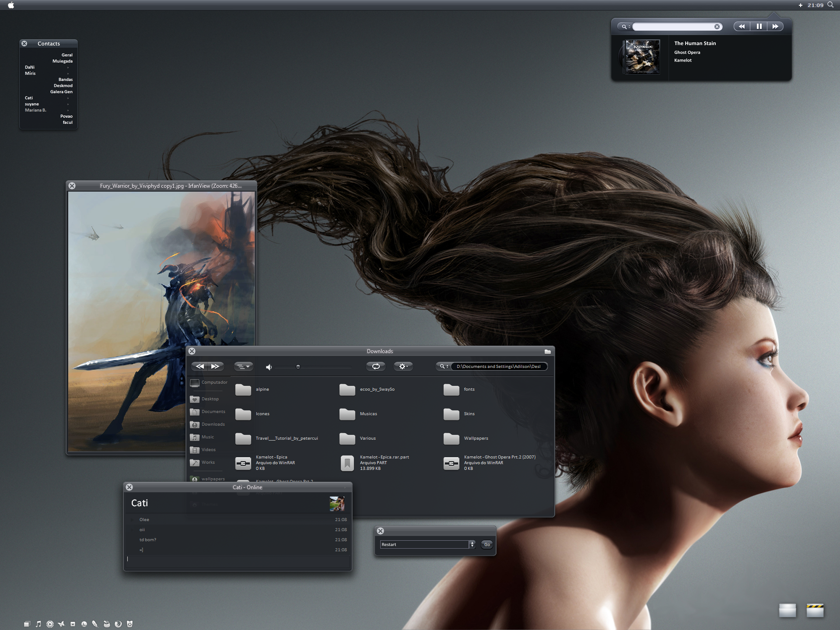This screenshot has height=630, width=840.
Task: Open the butterfly messenger dock icon
Action: 61,624
